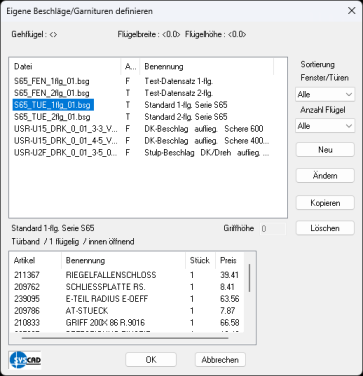Click Test-Datensatz 2-flg. description

click(179, 93)
